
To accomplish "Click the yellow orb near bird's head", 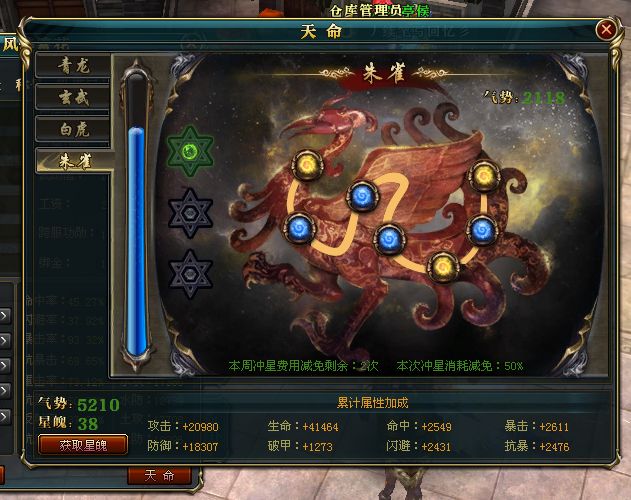I will click(308, 165).
